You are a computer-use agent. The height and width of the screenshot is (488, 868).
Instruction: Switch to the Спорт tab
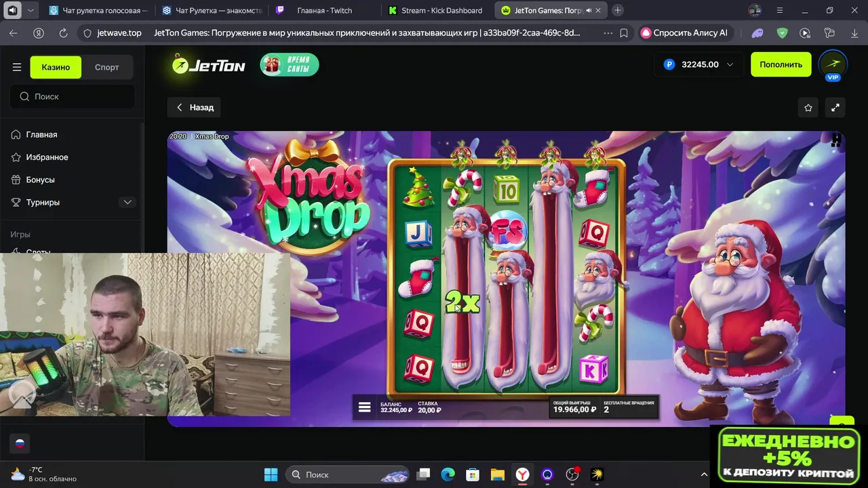click(x=106, y=67)
